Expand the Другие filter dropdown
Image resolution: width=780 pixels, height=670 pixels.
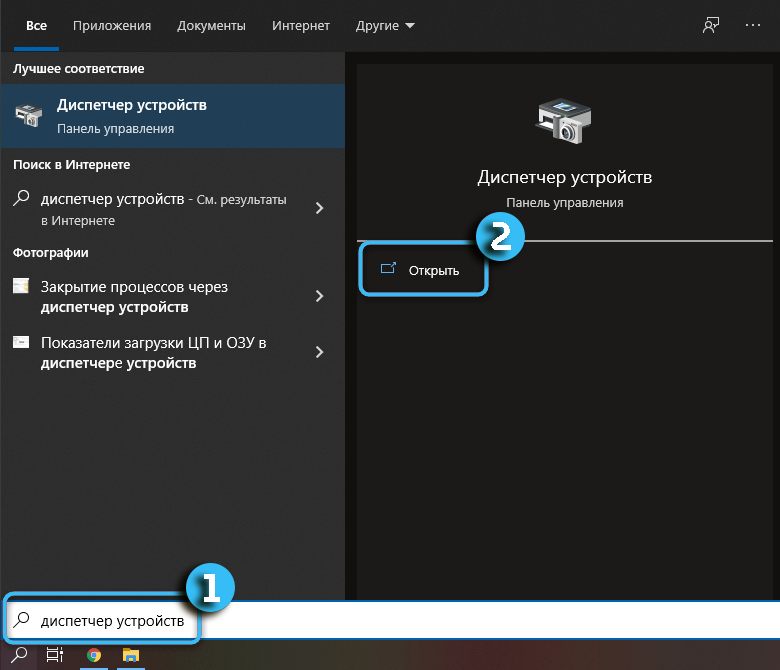tap(386, 25)
